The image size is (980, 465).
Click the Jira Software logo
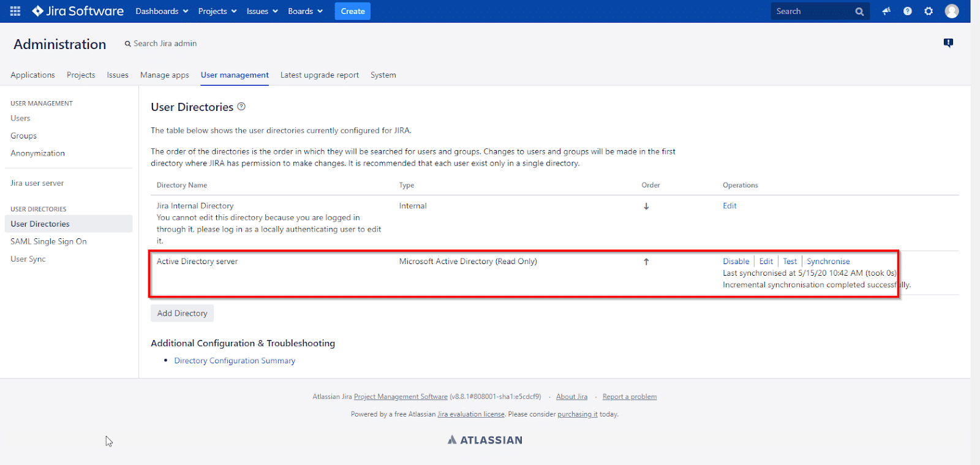pos(78,11)
